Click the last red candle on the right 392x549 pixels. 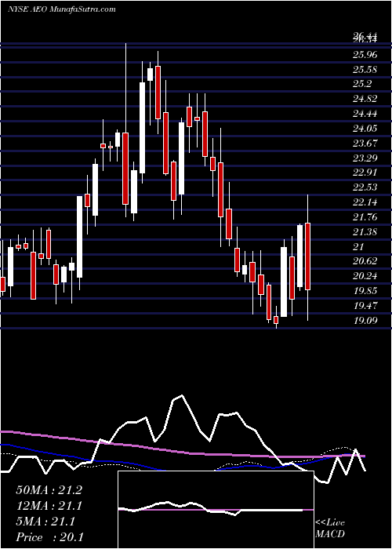point(307,256)
